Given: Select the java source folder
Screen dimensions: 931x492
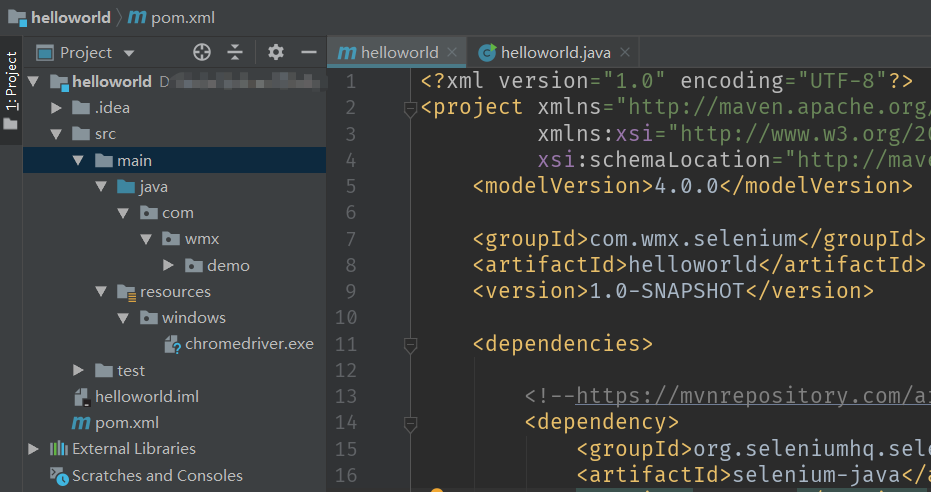Looking at the screenshot, I should pyautogui.click(x=154, y=187).
